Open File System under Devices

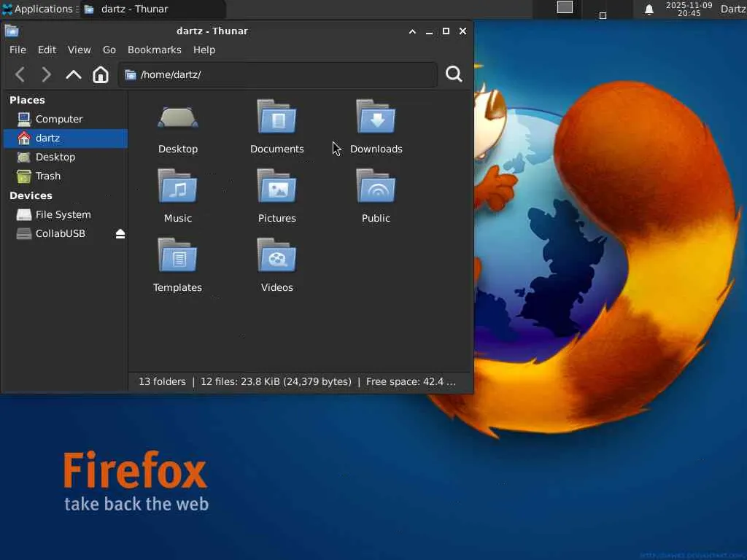65,215
